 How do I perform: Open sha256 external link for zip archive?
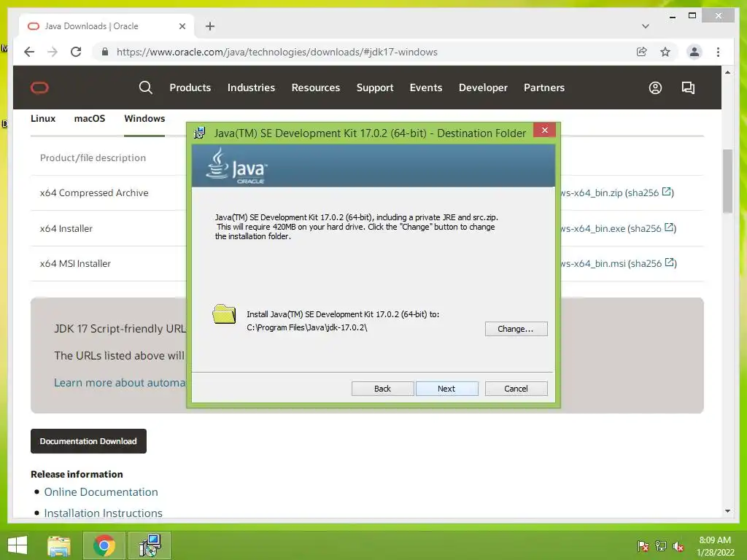click(x=650, y=192)
